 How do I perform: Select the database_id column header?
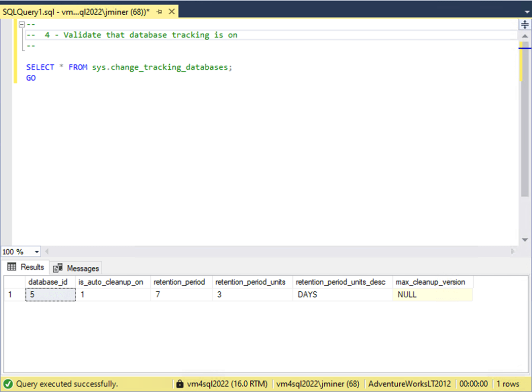pos(48,282)
